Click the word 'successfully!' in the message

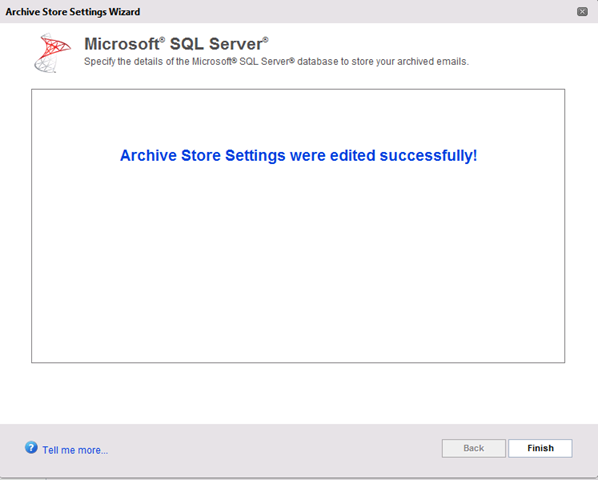tap(428, 156)
